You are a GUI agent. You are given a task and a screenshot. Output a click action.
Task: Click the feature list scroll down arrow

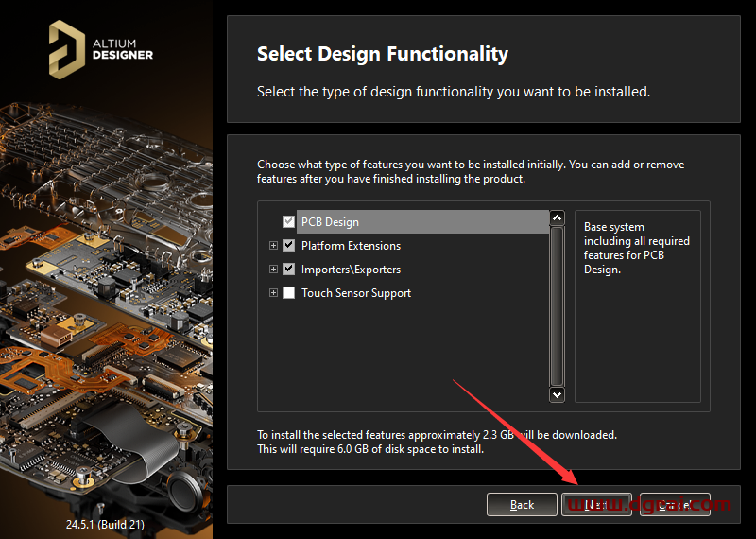click(557, 394)
